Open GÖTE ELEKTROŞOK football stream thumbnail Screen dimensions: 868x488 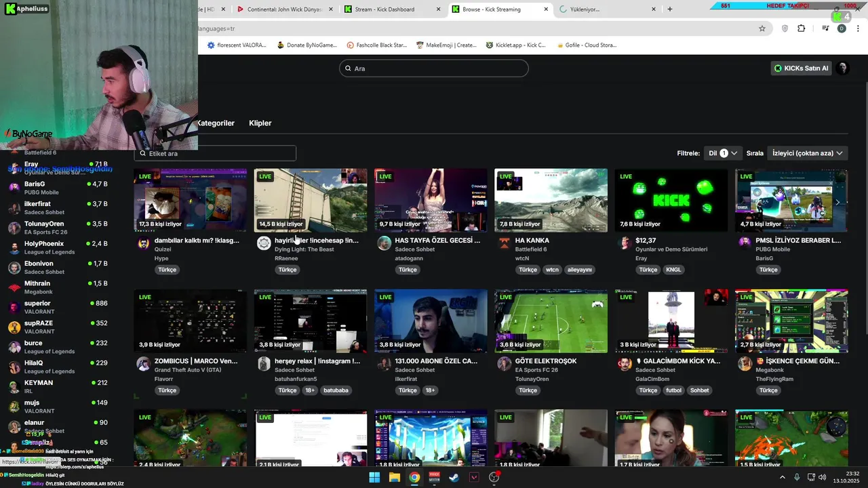point(551,321)
